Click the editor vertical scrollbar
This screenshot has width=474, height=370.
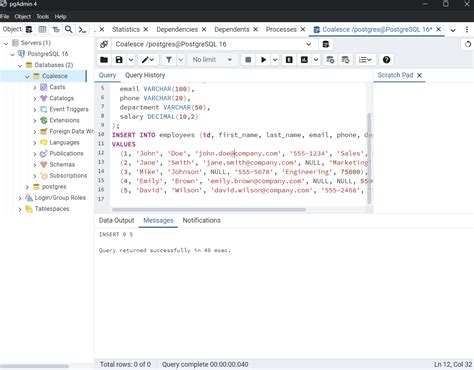tap(369, 158)
